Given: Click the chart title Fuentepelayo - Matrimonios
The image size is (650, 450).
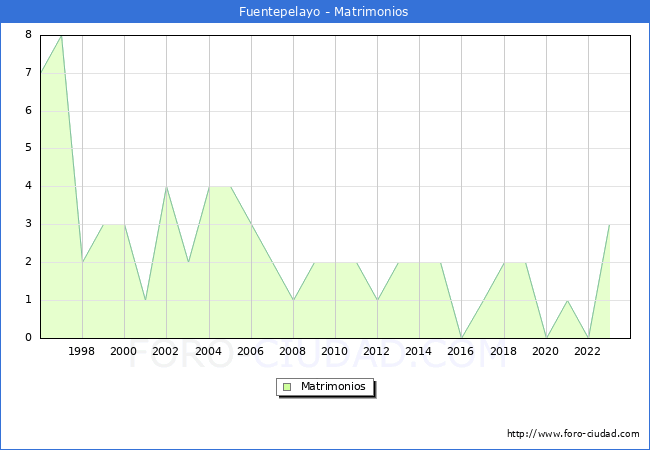Looking at the screenshot, I should pos(323,12).
